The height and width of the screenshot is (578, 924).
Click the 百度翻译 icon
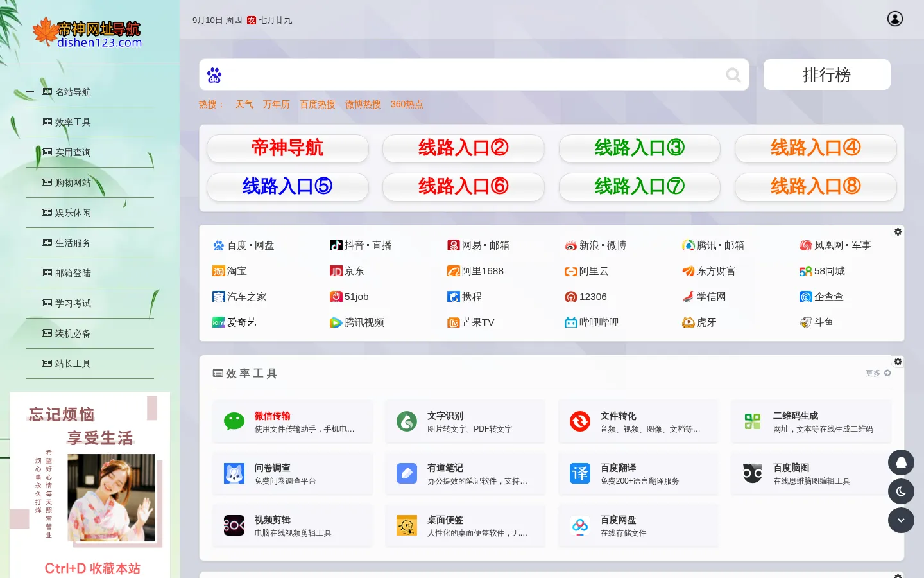[580, 473]
